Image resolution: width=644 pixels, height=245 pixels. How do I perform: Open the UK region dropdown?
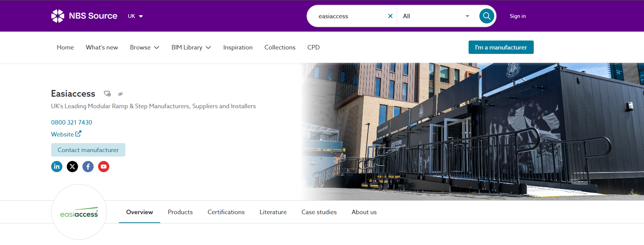tap(135, 16)
